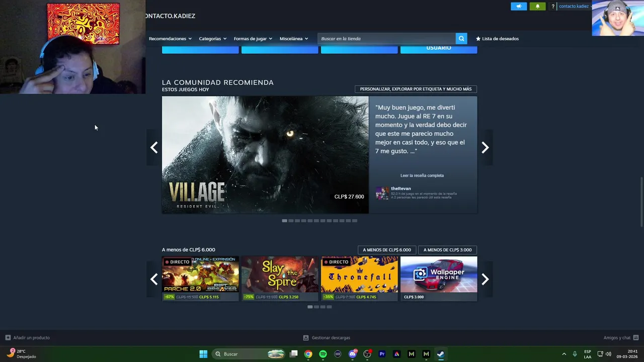The width and height of the screenshot is (644, 362).
Task: Click 'Añadir un producto' plus icon
Action: pyautogui.click(x=8, y=338)
